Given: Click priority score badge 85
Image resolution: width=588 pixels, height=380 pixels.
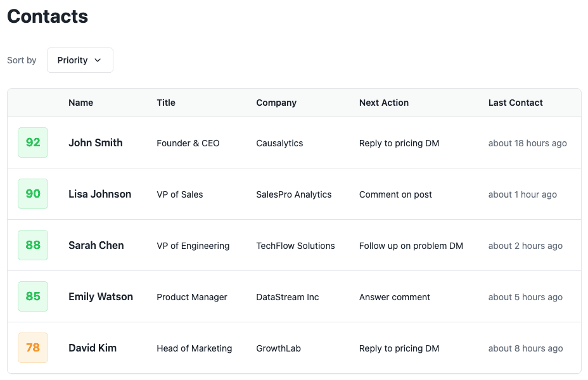Looking at the screenshot, I should coord(33,296).
